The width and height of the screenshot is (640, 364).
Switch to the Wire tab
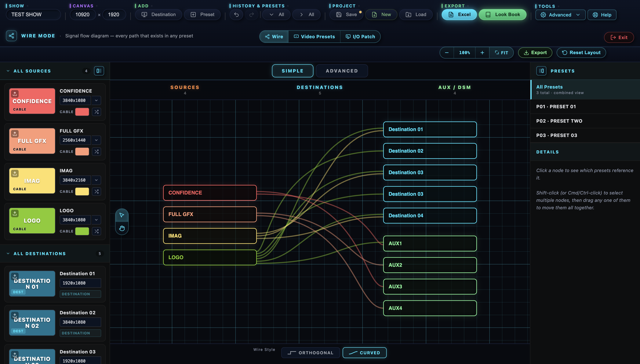274,37
